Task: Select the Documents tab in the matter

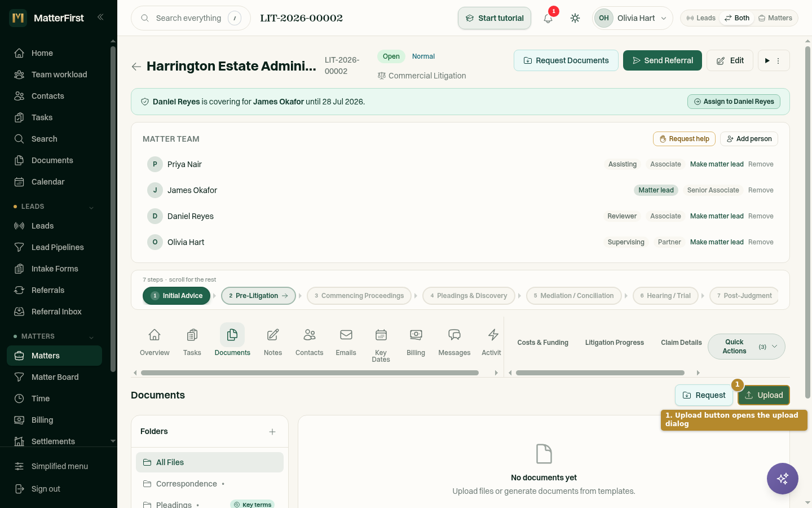Action: coord(232,342)
